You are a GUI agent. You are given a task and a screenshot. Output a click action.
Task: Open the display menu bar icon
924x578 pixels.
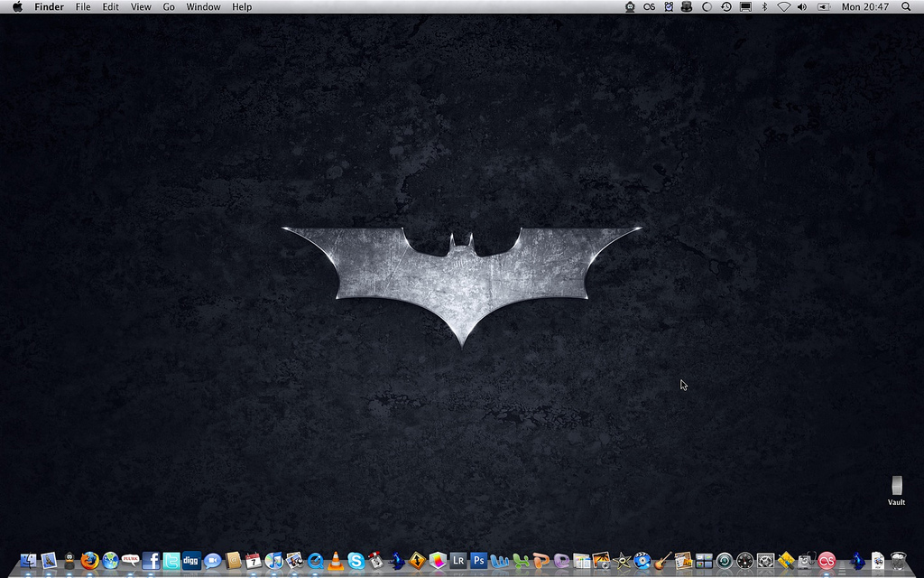[745, 7]
